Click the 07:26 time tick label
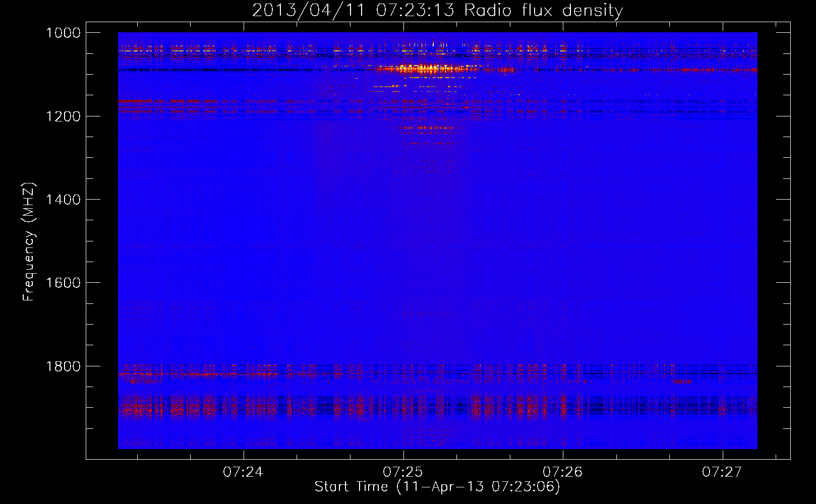816x504 pixels. coord(562,472)
